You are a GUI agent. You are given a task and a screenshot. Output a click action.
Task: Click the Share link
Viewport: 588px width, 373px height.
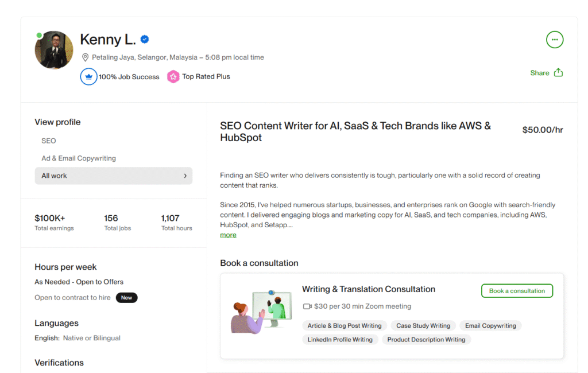tap(539, 72)
